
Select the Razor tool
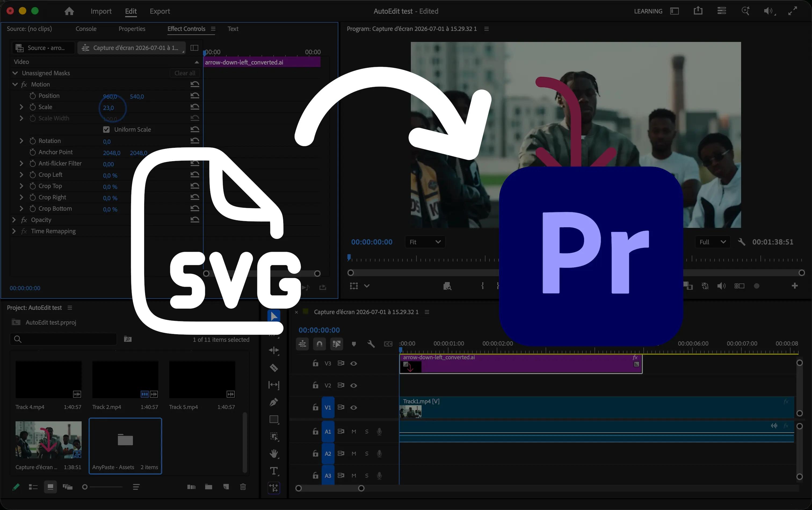(274, 368)
